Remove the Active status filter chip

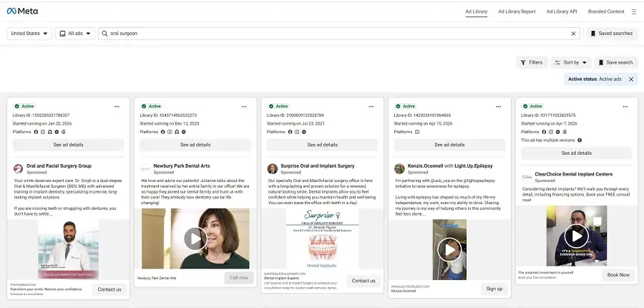click(x=631, y=80)
